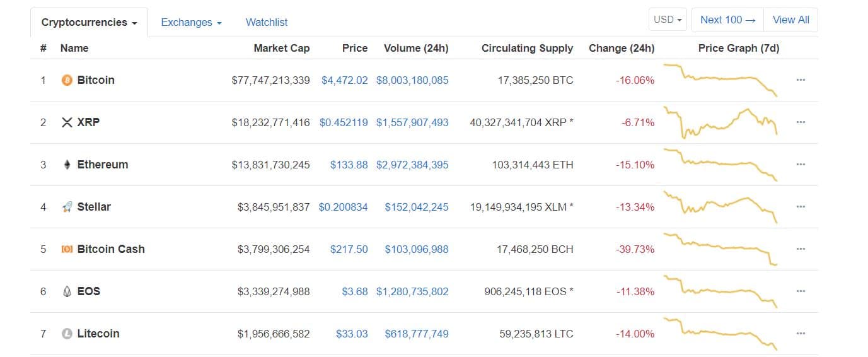
Task: Go to Next 100 cryptocurrencies
Action: [727, 20]
